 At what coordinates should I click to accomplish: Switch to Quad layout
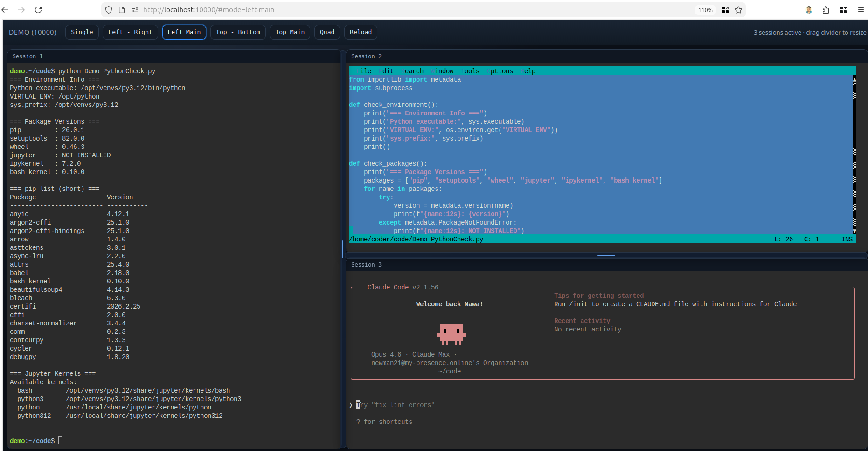(327, 32)
